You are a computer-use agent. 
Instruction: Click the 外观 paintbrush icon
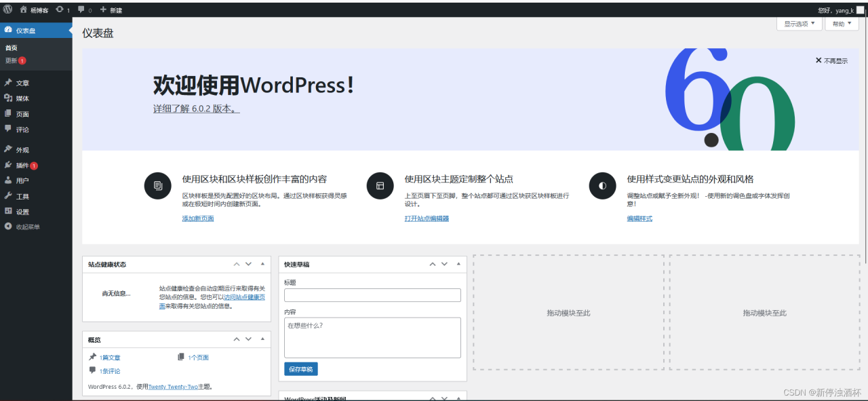point(8,149)
